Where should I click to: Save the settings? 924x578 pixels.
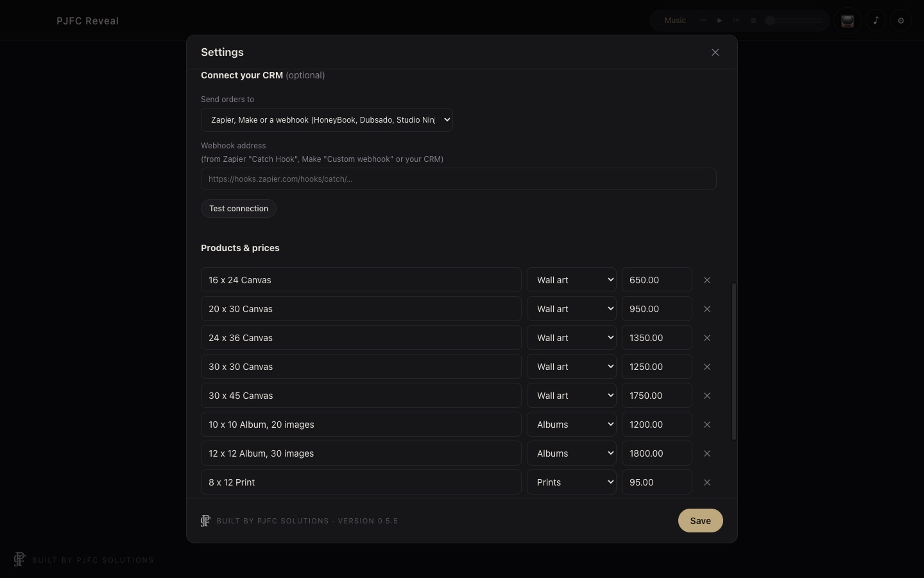pos(701,521)
